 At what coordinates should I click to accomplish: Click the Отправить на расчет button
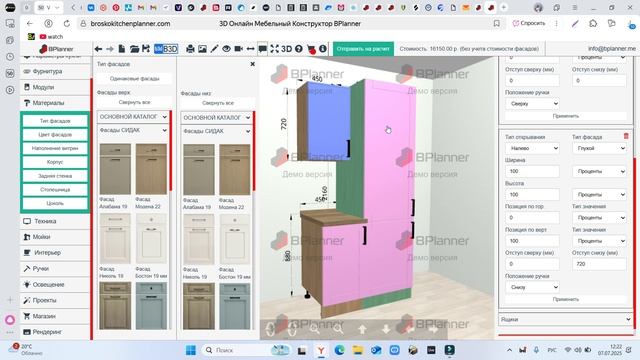(363, 49)
